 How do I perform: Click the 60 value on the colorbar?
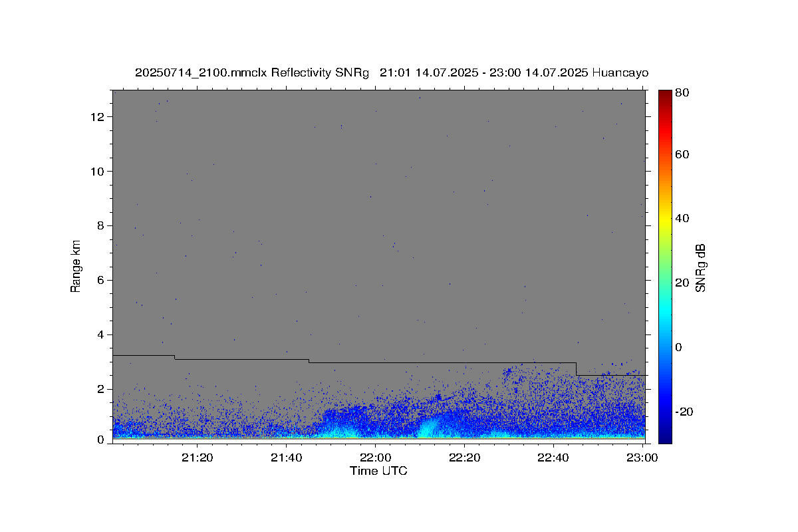682,155
